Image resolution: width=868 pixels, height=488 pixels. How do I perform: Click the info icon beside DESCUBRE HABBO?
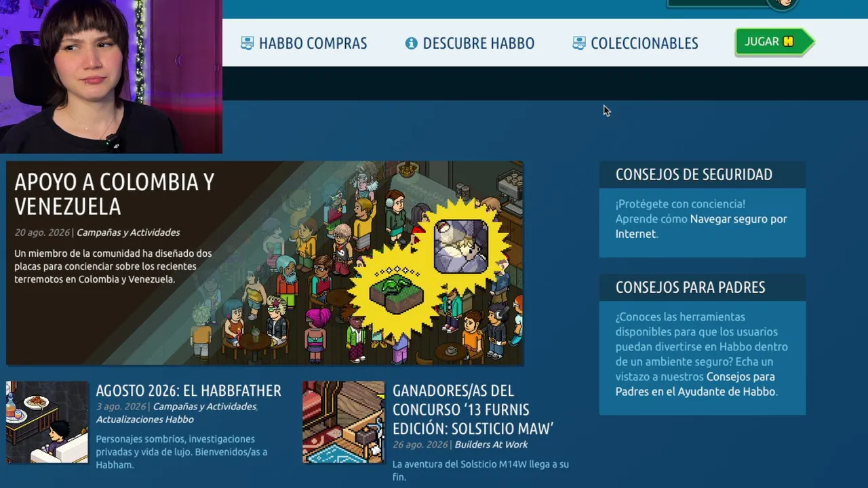point(411,43)
